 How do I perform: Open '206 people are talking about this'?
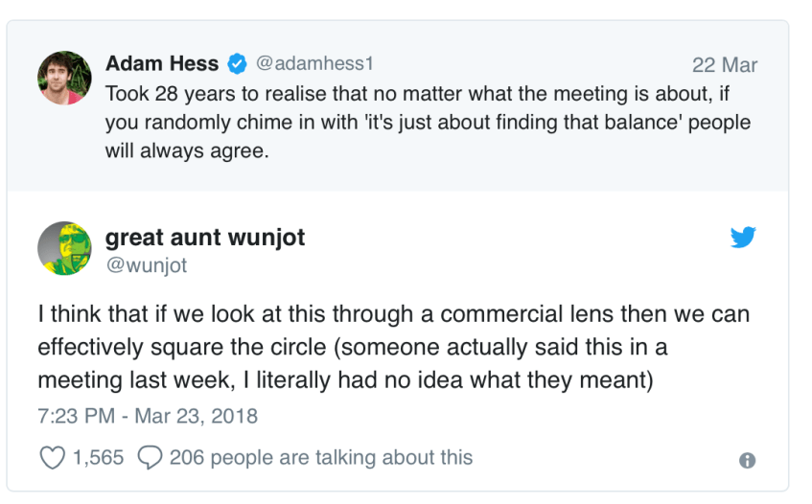(320, 458)
